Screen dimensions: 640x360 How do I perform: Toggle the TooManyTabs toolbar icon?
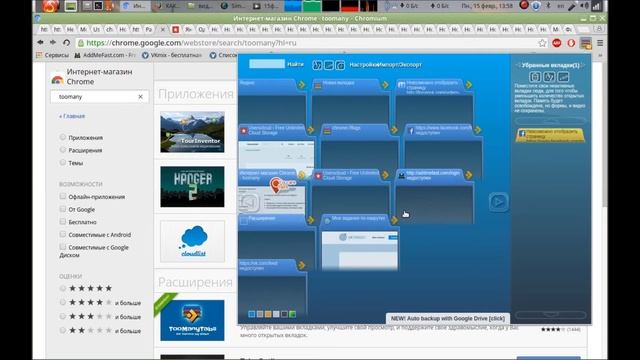click(x=586, y=43)
